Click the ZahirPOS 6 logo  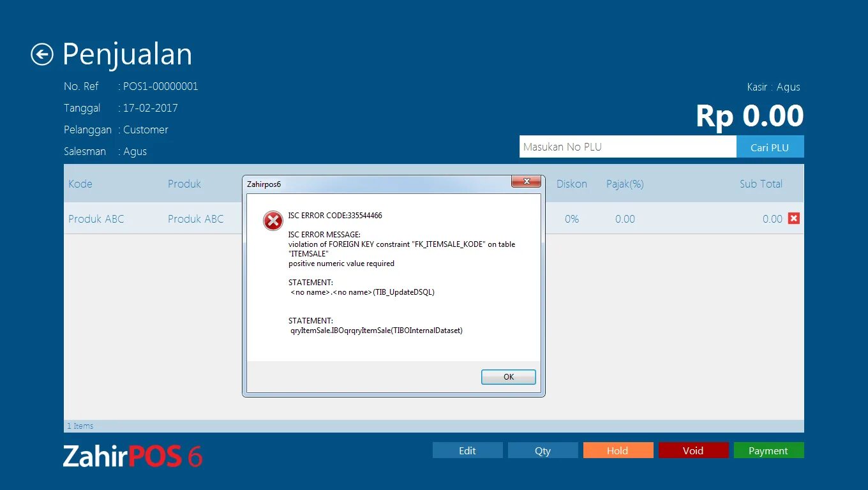[133, 456]
